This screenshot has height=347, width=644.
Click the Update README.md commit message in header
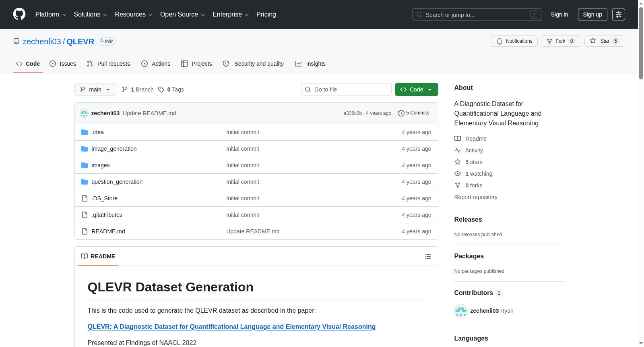(x=149, y=113)
